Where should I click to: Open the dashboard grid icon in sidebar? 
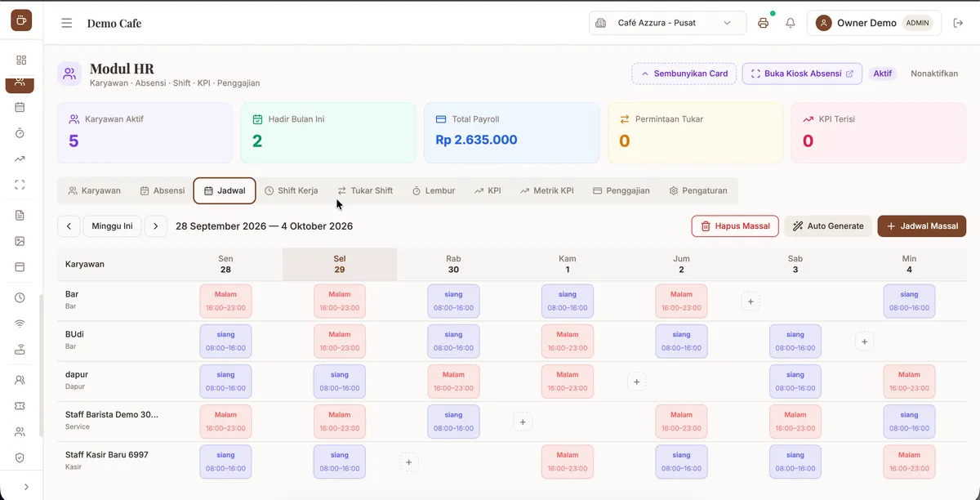(21, 60)
